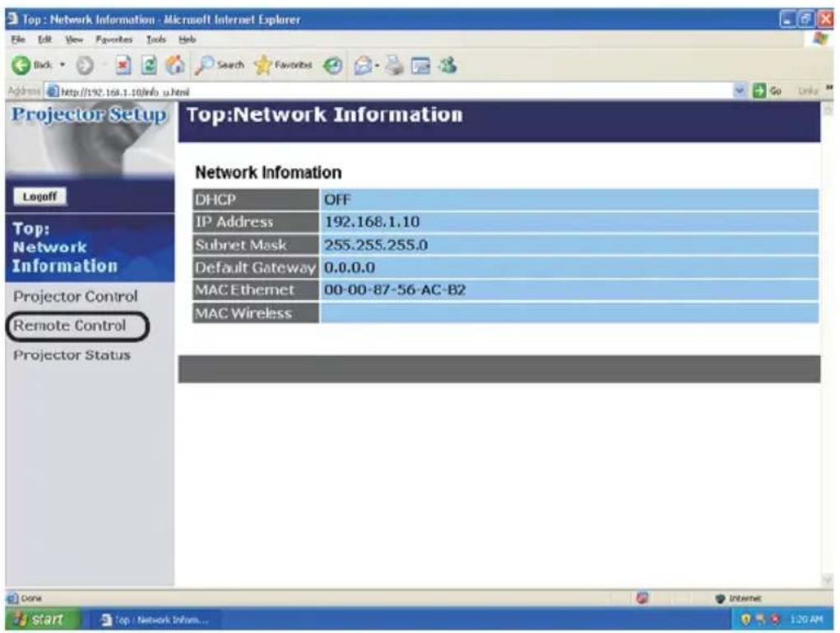Click the Links toolbar label
Viewport: 840px width, 633px height.
pos(807,91)
